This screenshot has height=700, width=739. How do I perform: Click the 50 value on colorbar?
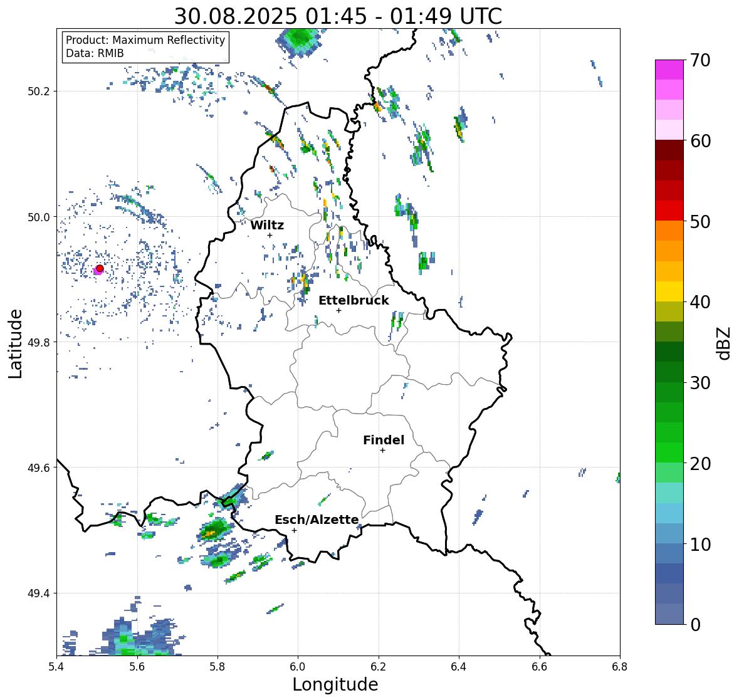click(x=700, y=221)
